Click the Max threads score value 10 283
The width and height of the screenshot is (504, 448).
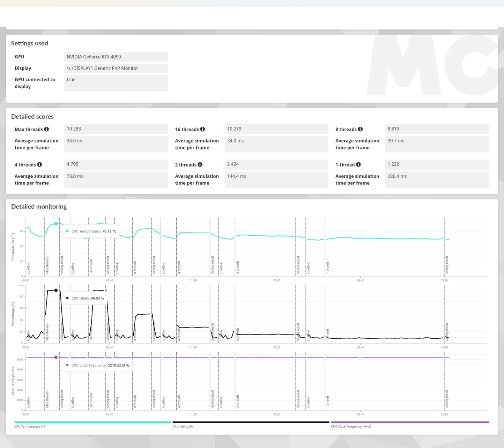(116, 129)
